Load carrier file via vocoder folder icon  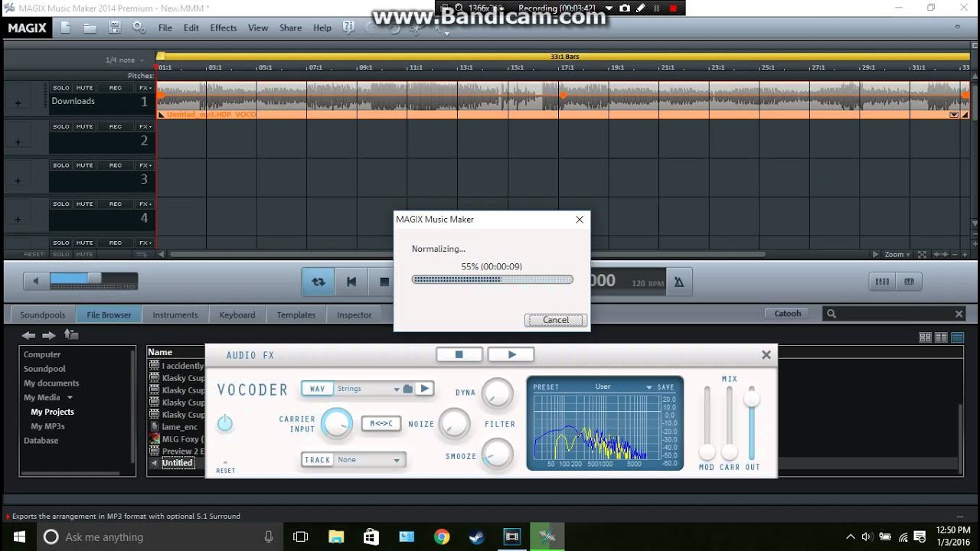(x=408, y=389)
